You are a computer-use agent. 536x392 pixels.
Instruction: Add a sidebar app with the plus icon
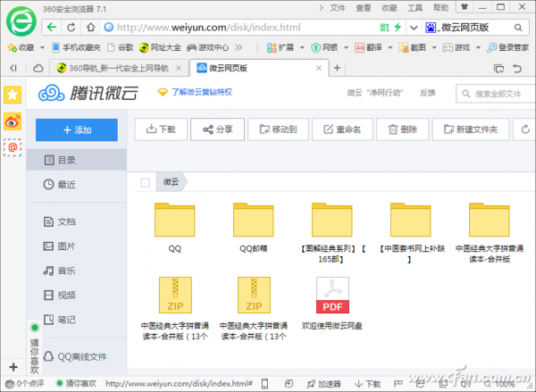(13, 367)
